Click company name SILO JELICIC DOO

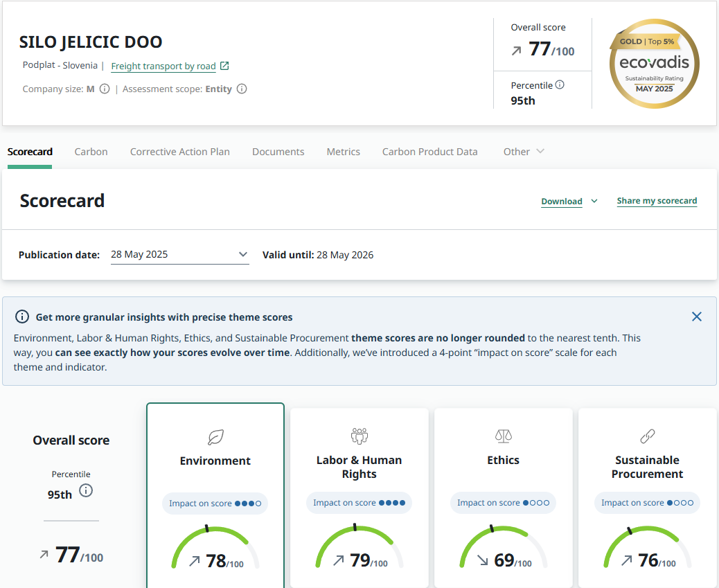click(x=90, y=42)
